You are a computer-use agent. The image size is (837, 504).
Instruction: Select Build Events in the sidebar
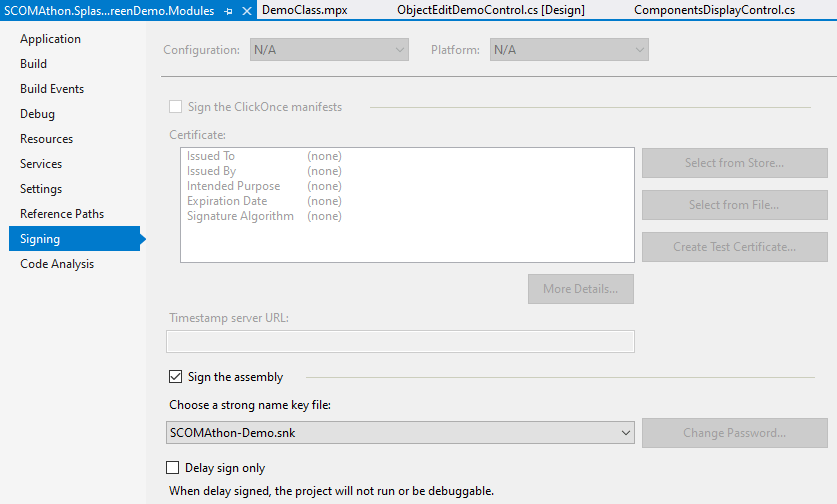[52, 89]
